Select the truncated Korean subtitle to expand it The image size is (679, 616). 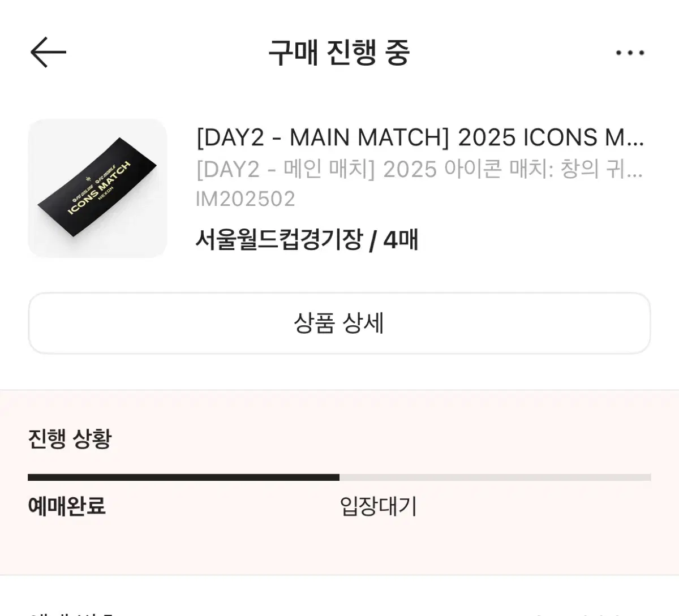coord(419,170)
